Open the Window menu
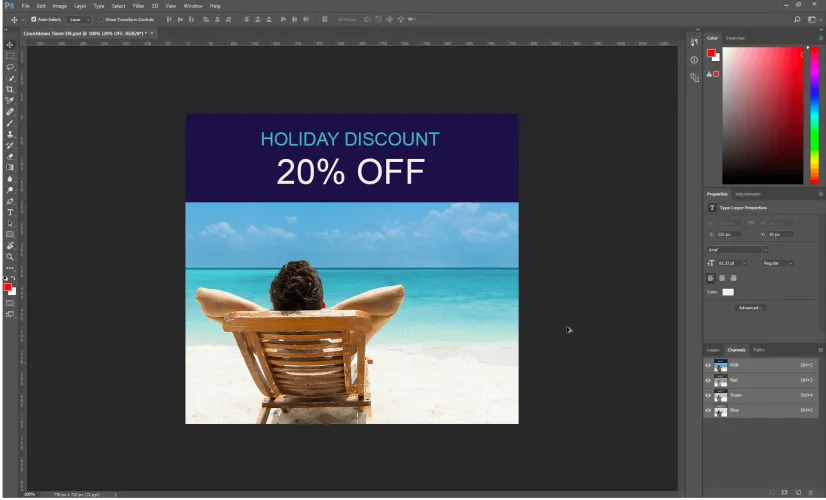This screenshot has height=500, width=826. pos(193,6)
